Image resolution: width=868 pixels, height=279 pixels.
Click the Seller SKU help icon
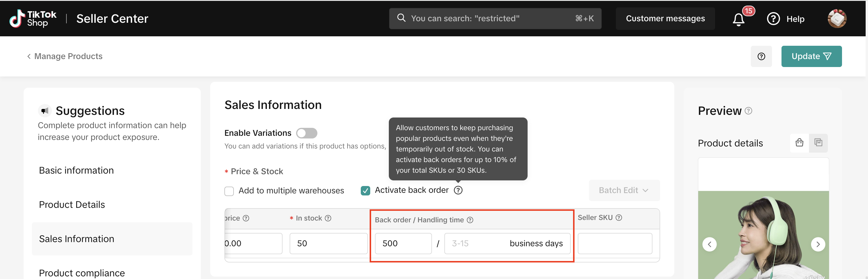[619, 218]
